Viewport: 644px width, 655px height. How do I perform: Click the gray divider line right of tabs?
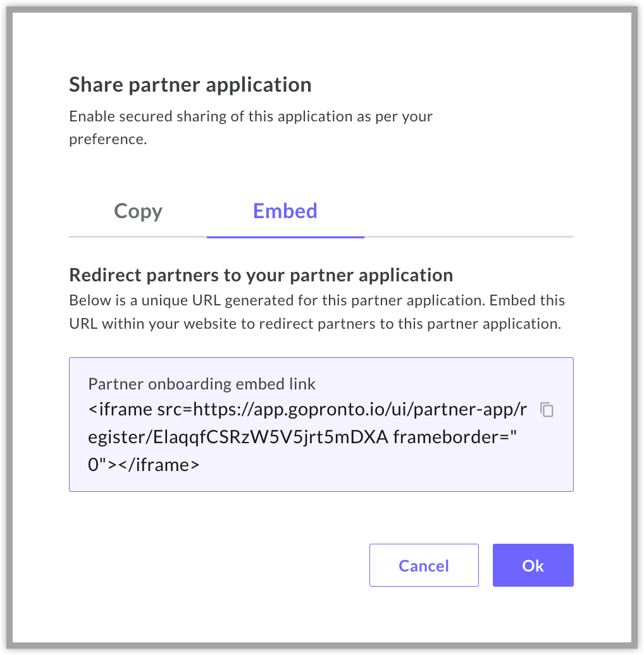[468, 236]
